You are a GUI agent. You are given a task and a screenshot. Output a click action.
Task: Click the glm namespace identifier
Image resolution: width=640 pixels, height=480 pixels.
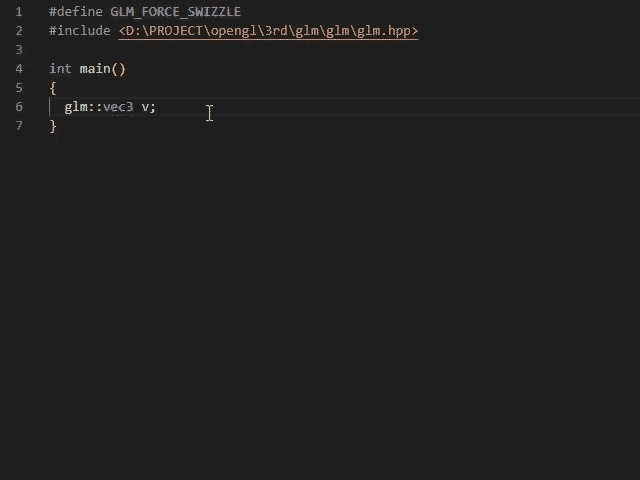76,107
